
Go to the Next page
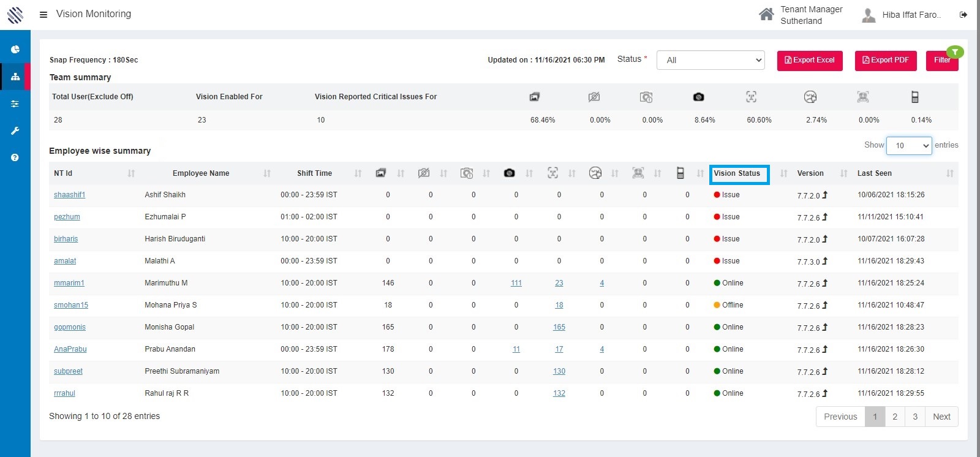(941, 417)
